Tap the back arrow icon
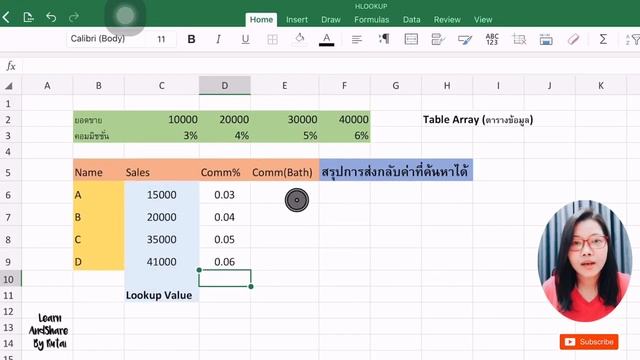 tap(6, 17)
